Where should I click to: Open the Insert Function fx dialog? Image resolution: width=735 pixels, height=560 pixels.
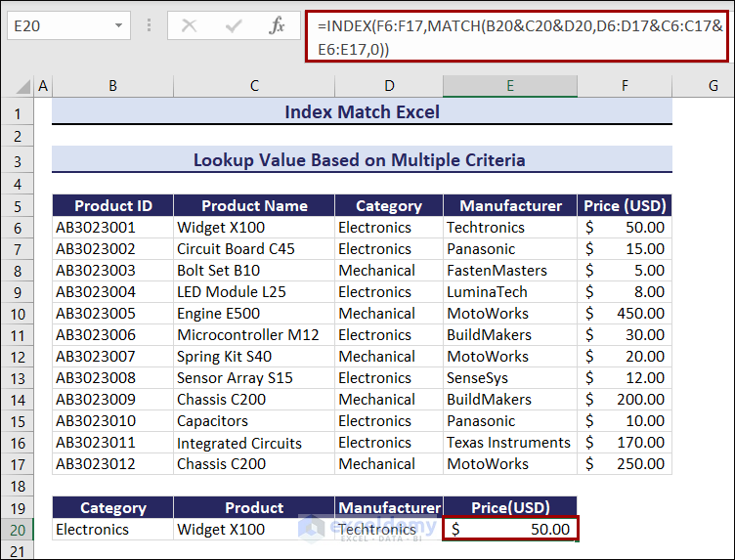[277, 26]
